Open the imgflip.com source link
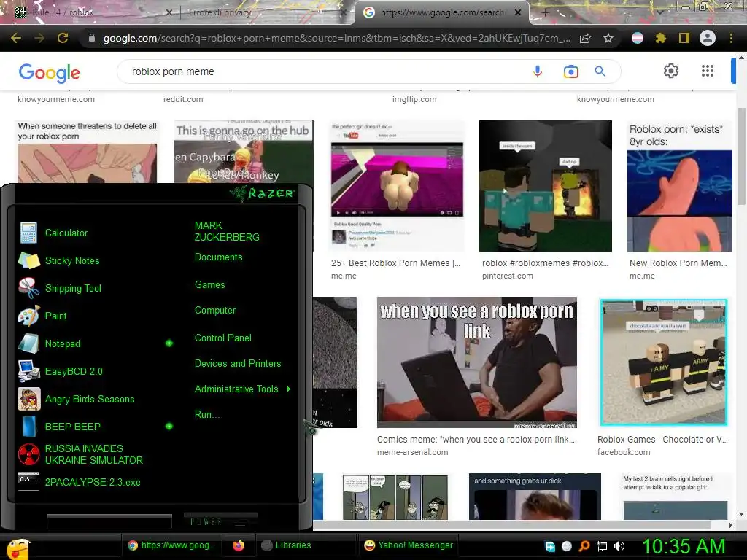747x560 pixels. 414,99
